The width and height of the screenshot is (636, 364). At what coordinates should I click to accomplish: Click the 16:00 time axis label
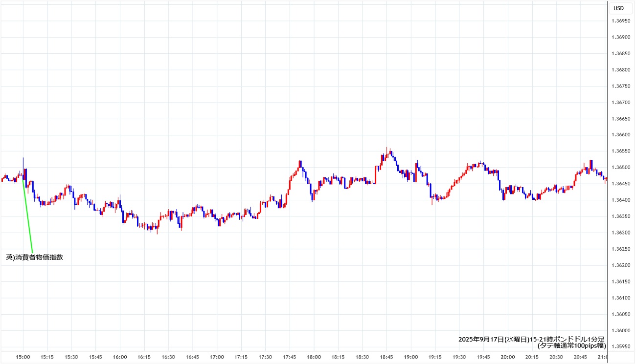point(120,357)
